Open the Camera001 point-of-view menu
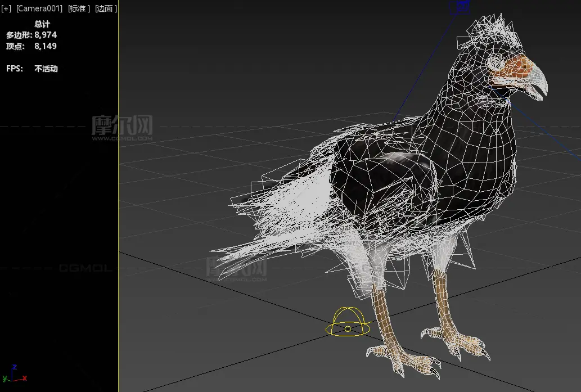The image size is (581, 392). 39,8
